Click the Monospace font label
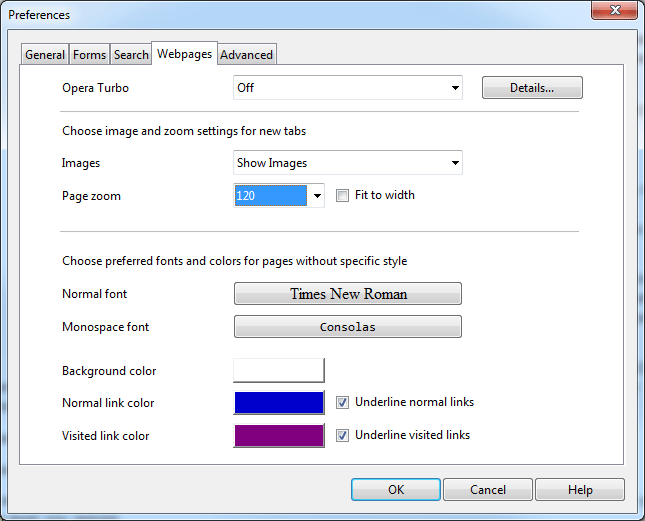Image resolution: width=645 pixels, height=521 pixels. tap(105, 326)
